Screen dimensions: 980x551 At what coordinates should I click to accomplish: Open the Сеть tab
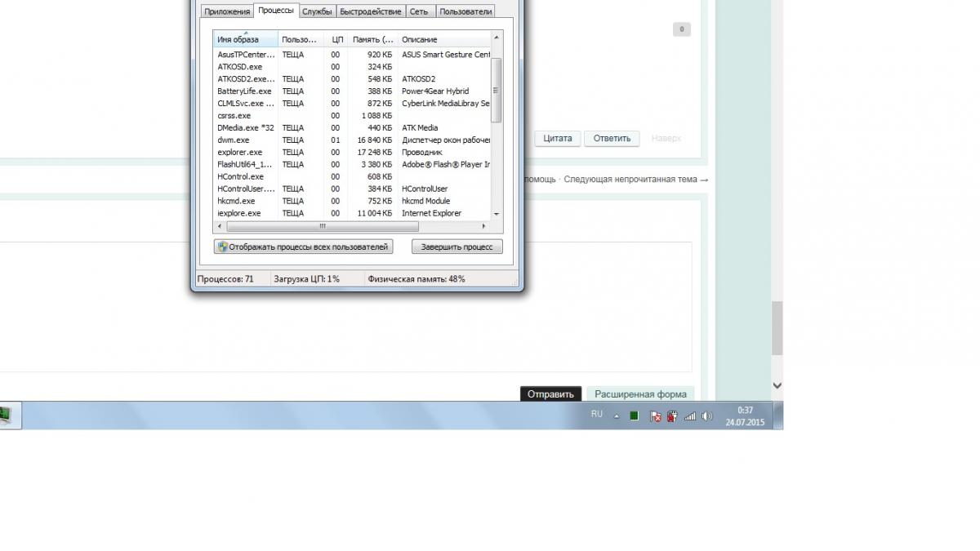point(419,11)
